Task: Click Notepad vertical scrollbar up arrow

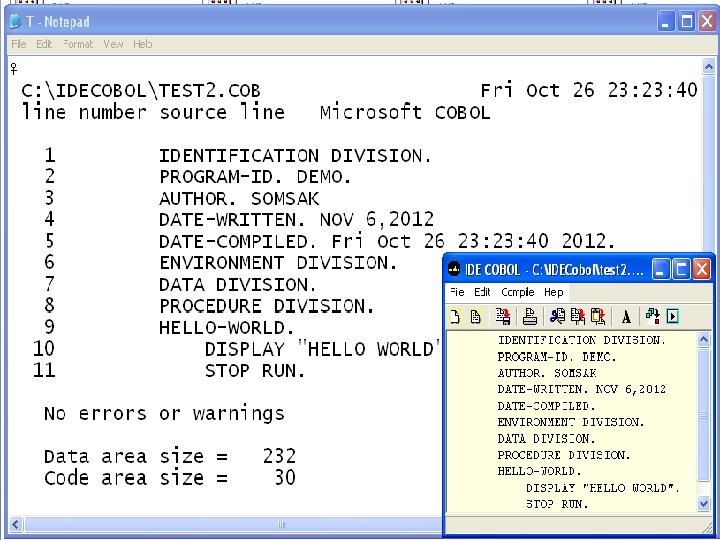Action: (709, 67)
